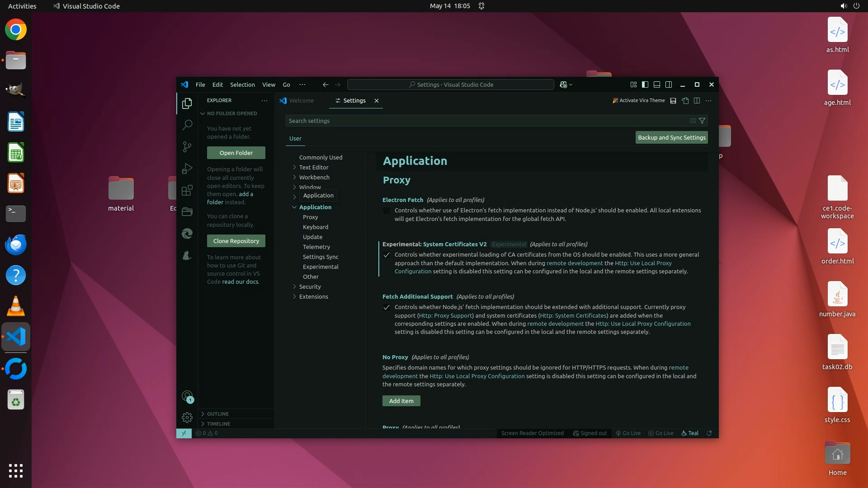
Task: Click the Manage gear icon
Action: coord(187,417)
